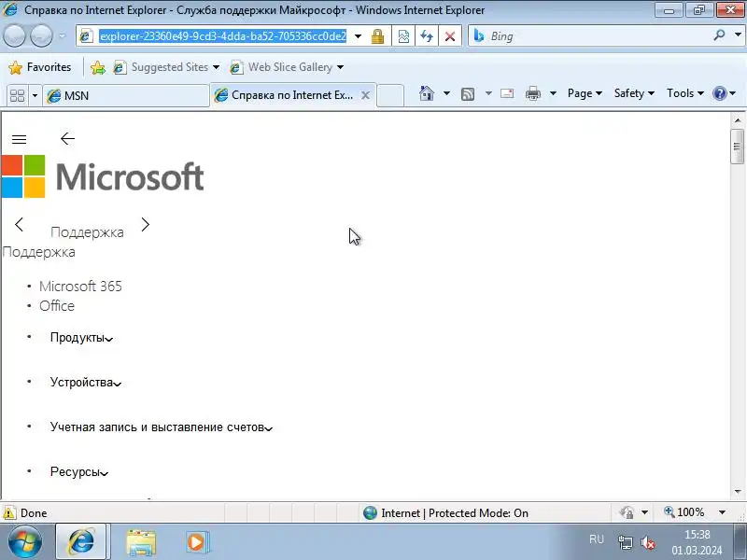Launch Windows Media Player from taskbar
The image size is (747, 560).
[196, 542]
